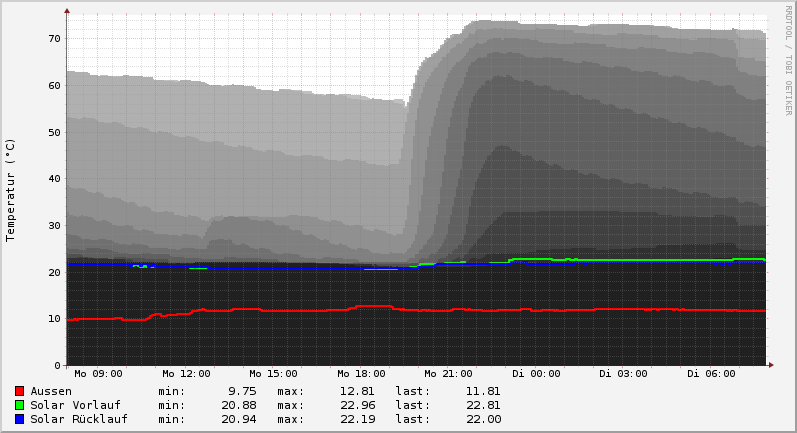Click the X-axis arrow tip at right
Image resolution: width=797 pixels, height=433 pixels.
point(771,365)
